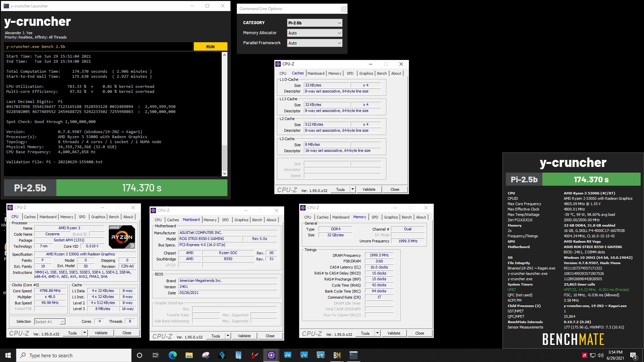
Task: Open Bench tab in CPU-Z Caches window
Action: click(382, 73)
